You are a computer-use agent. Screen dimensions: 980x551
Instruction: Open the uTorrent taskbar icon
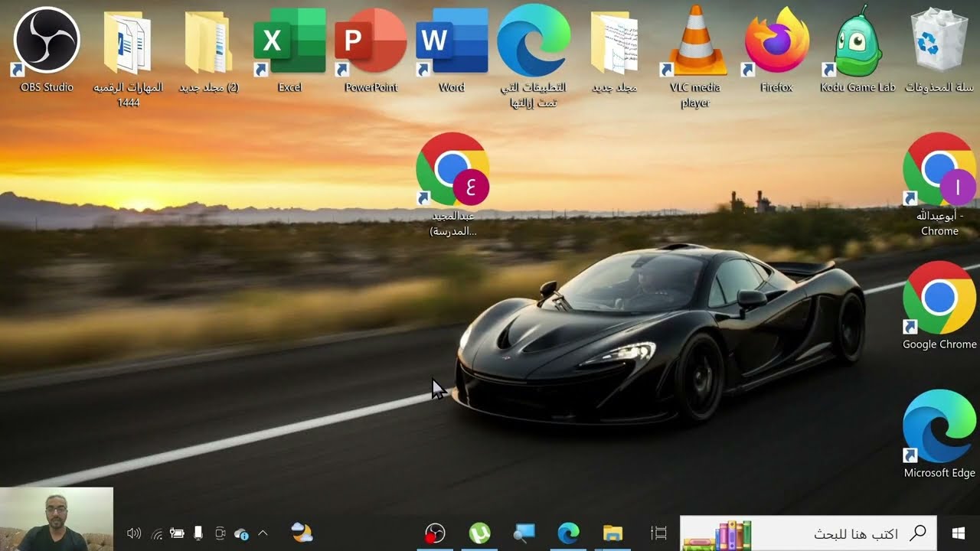coord(479,533)
